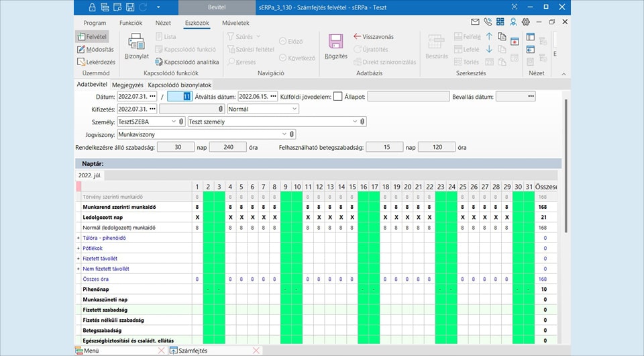Open the settings gear icon
The height and width of the screenshot is (356, 644).
click(x=525, y=22)
